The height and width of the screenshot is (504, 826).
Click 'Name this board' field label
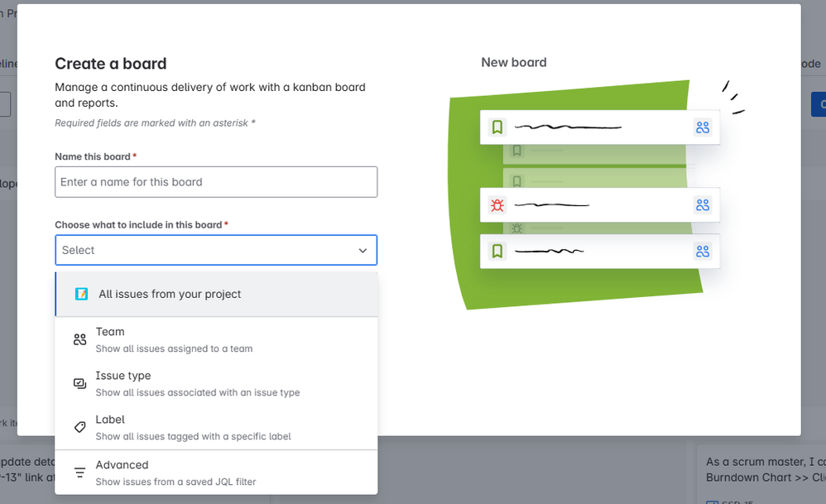click(x=93, y=156)
